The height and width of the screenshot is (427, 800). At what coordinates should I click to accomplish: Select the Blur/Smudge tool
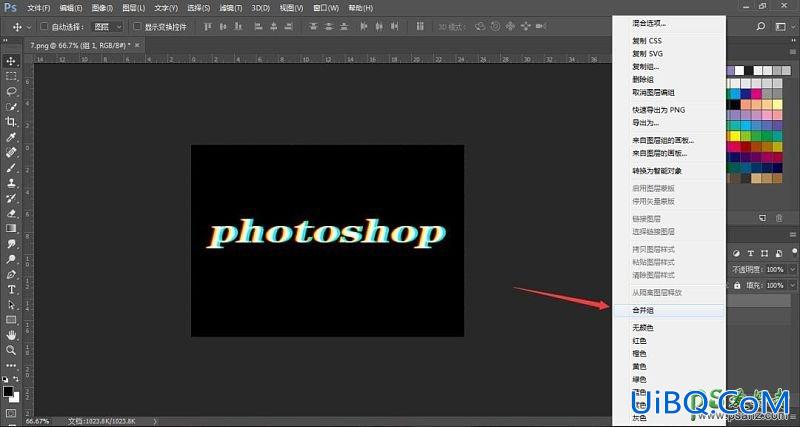click(11, 243)
